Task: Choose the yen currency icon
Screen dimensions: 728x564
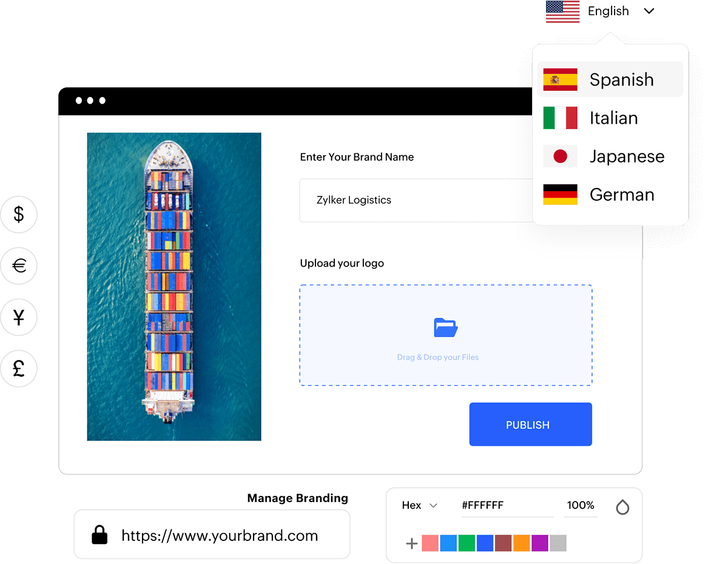Action: [19, 317]
